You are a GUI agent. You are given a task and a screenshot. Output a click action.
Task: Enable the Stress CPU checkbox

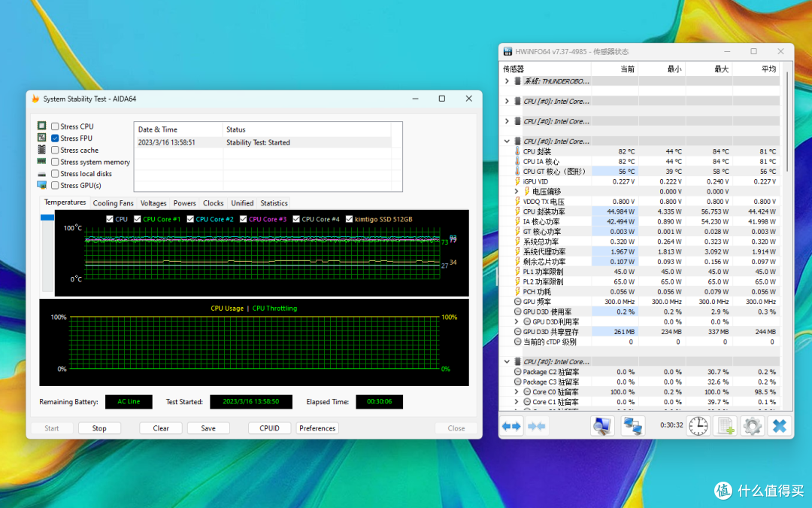[x=55, y=126]
